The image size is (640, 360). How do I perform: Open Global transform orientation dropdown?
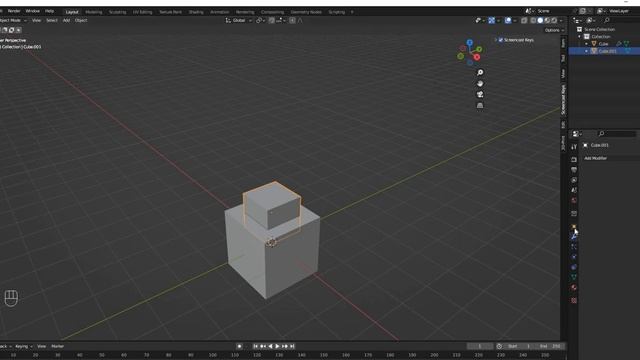tap(238, 20)
